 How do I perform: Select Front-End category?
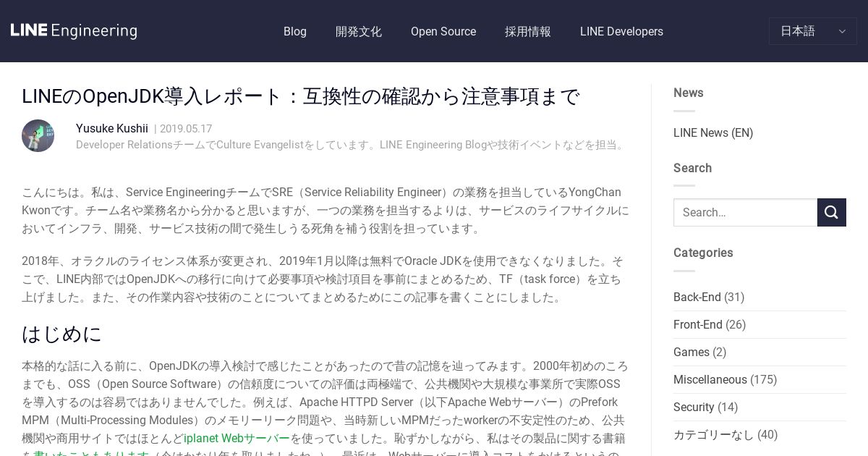698,324
